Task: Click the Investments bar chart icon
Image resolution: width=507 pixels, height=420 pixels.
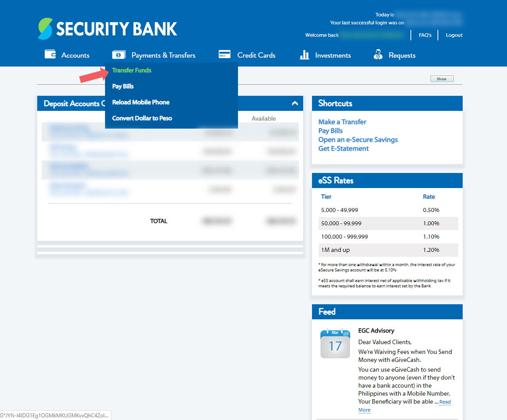Action: (x=304, y=55)
